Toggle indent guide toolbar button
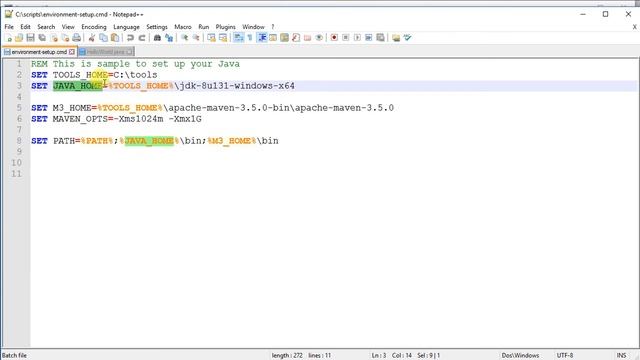Screen dimensions: 640x360 click(x=262, y=38)
